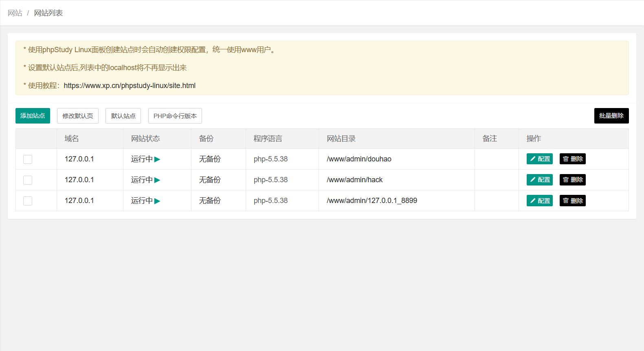Click the green running-status arrow for /www/admin/douhao
This screenshot has height=351, width=644.
click(x=157, y=159)
